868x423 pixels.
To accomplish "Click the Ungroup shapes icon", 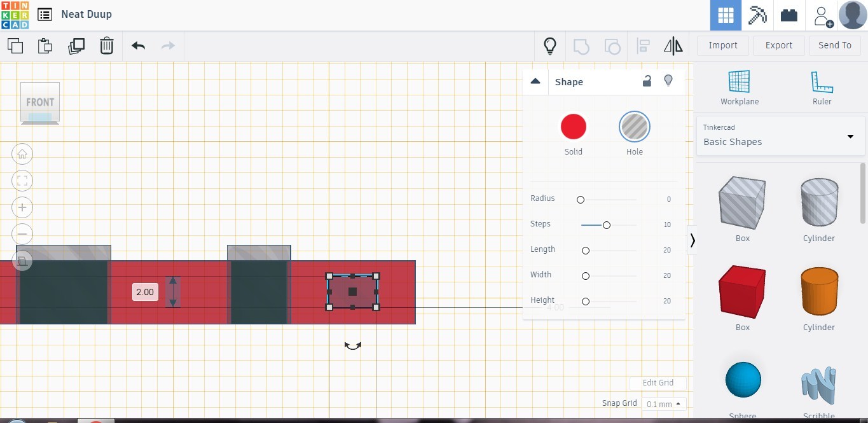I will [x=612, y=46].
